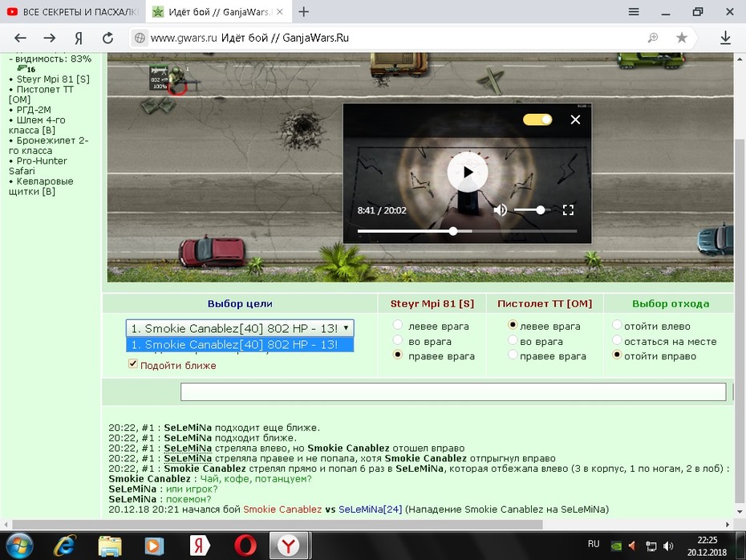Open SeLeMiNa[24] player link in log
The image size is (746, 560).
[371, 509]
